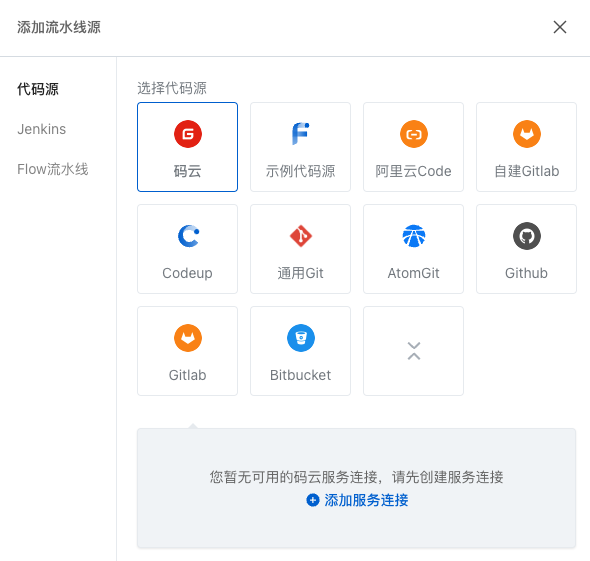The width and height of the screenshot is (590, 561).
Task: Close the 添加流水线源 dialog
Action: tap(560, 27)
